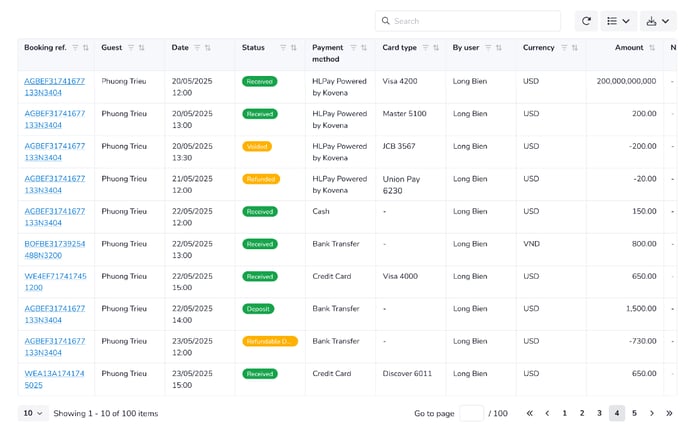The width and height of the screenshot is (688, 430).
Task: Click the refresh table icon
Action: 586,21
